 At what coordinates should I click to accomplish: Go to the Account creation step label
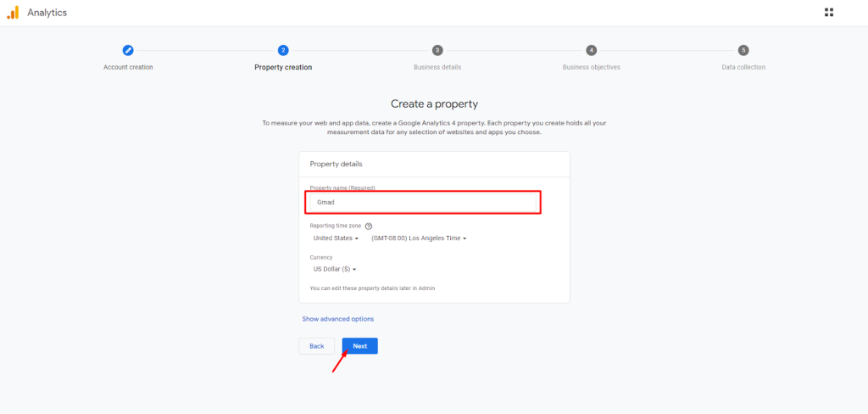(x=128, y=67)
